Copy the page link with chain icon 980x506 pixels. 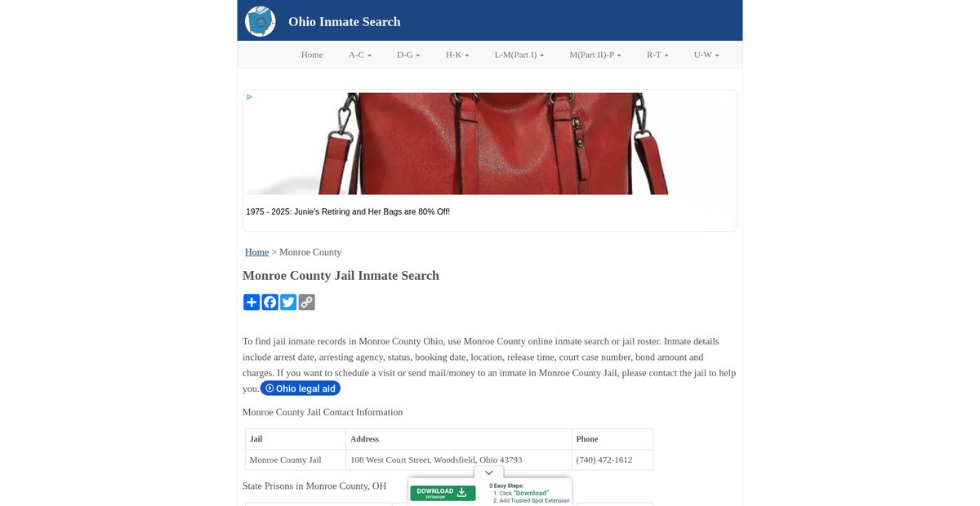[306, 302]
